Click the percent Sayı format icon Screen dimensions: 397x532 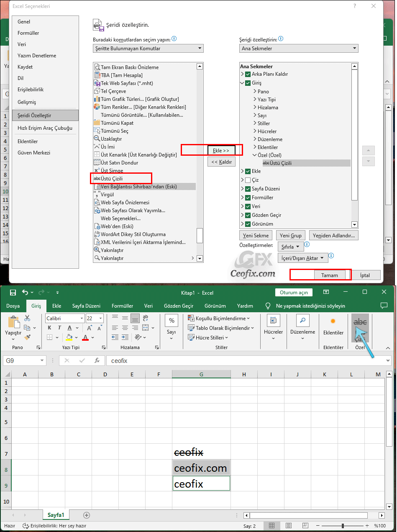(172, 321)
